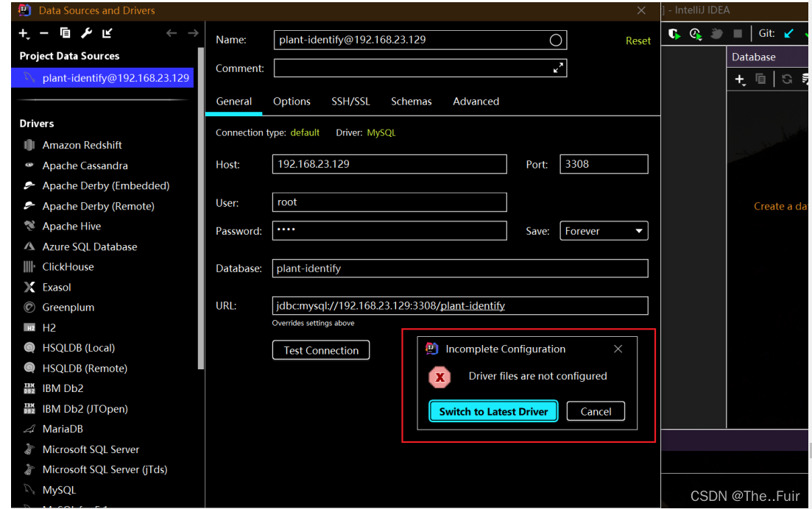Focus the Host input field
The width and height of the screenshot is (812, 509).
(389, 165)
